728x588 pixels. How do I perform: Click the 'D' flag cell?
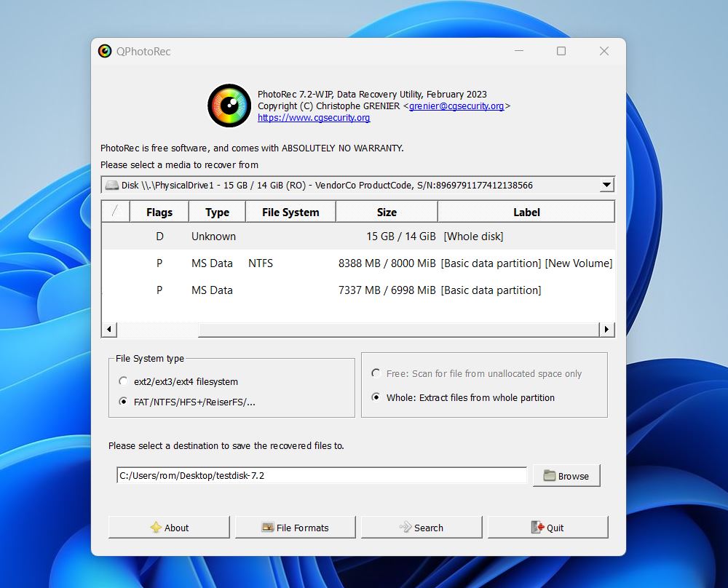tap(159, 237)
